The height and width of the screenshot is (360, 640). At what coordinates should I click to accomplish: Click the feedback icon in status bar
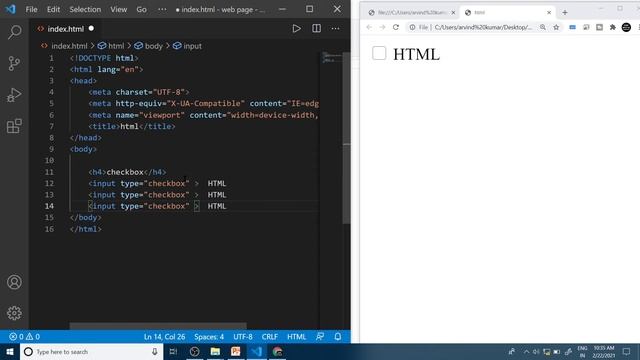coord(320,337)
